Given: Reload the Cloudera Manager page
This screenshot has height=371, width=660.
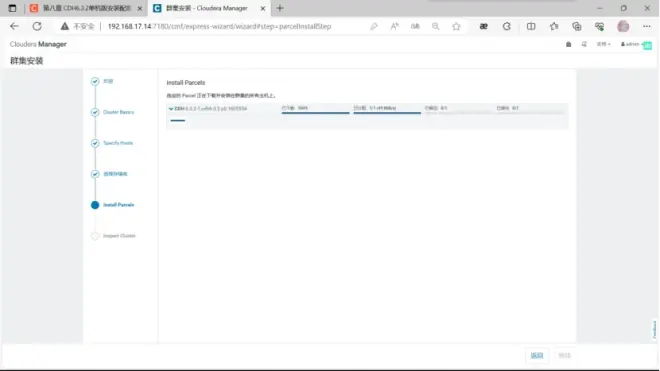Looking at the screenshot, I should [x=37, y=26].
